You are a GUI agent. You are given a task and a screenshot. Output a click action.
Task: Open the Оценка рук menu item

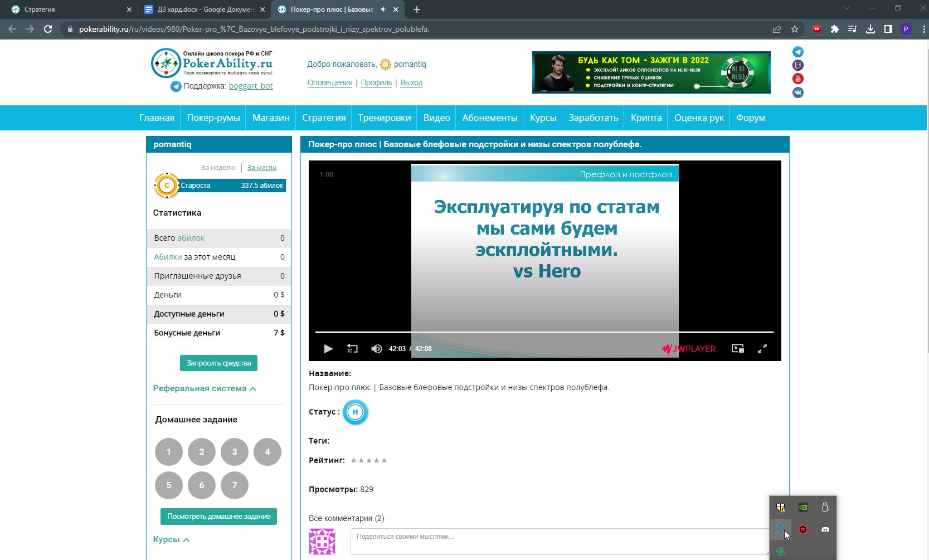tap(699, 118)
